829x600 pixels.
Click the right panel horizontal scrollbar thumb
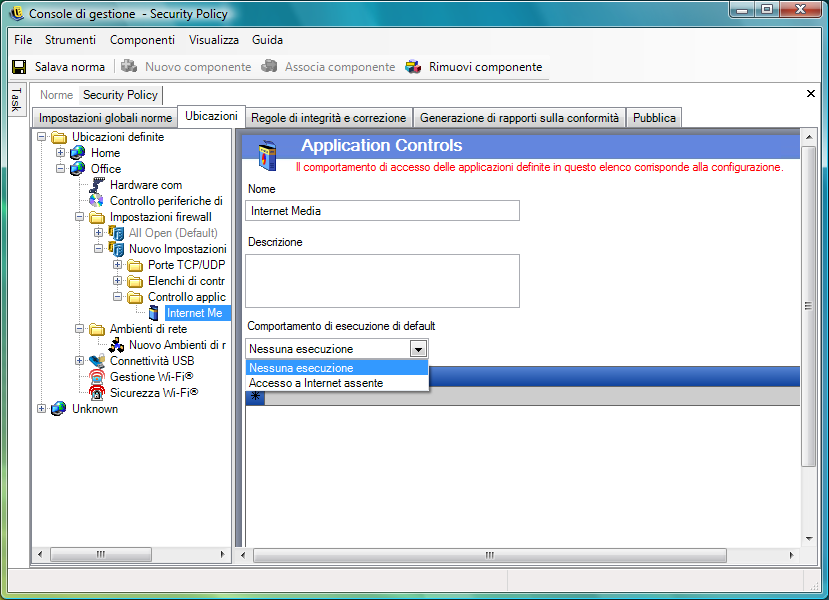point(490,555)
